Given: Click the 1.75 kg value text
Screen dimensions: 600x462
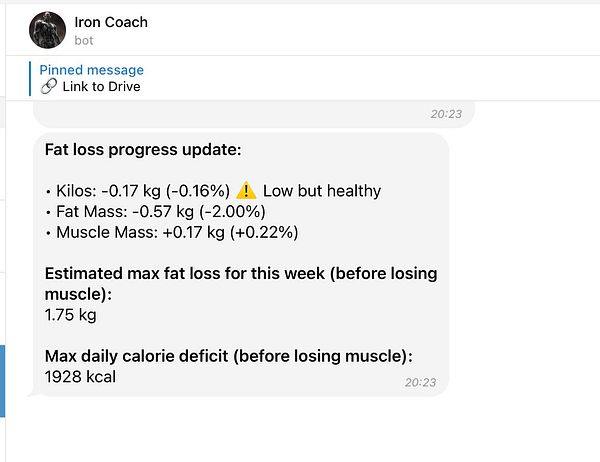Looking at the screenshot, I should pos(71,315).
